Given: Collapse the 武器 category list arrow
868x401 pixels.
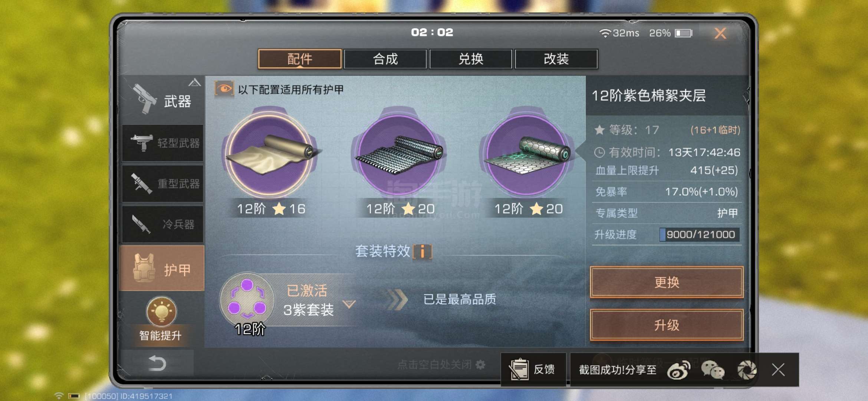Looking at the screenshot, I should pos(195,82).
